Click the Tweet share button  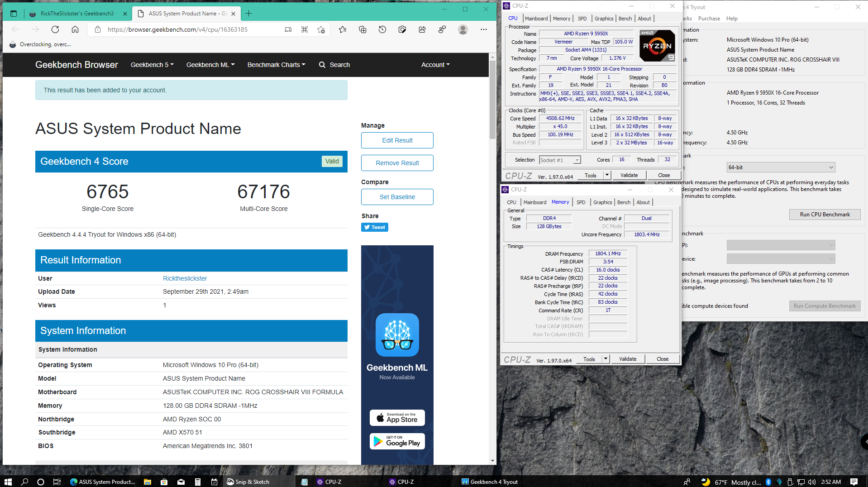point(375,227)
